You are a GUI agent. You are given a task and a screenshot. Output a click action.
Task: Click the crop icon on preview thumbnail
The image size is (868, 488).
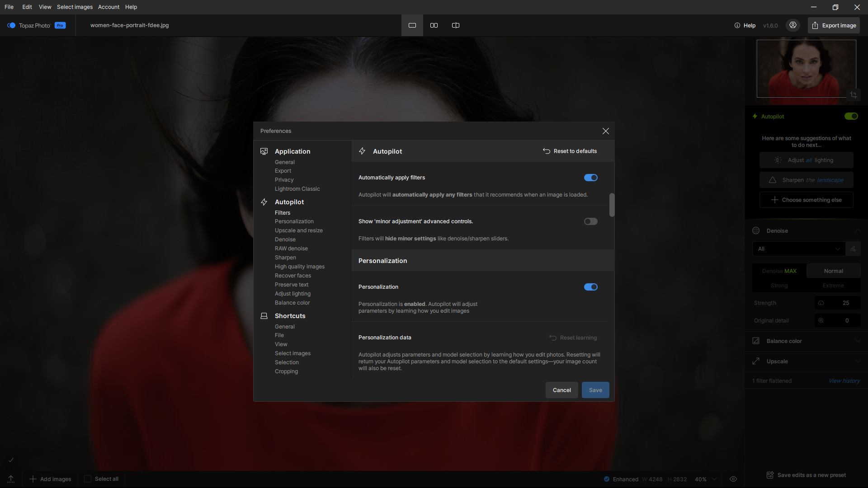[x=854, y=95]
